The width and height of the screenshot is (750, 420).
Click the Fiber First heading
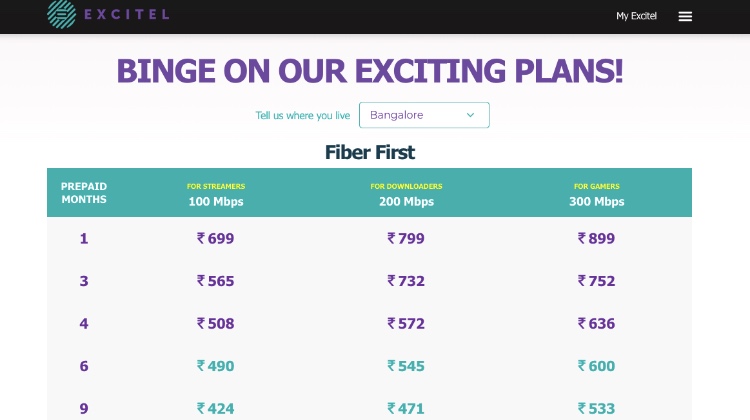pos(370,152)
